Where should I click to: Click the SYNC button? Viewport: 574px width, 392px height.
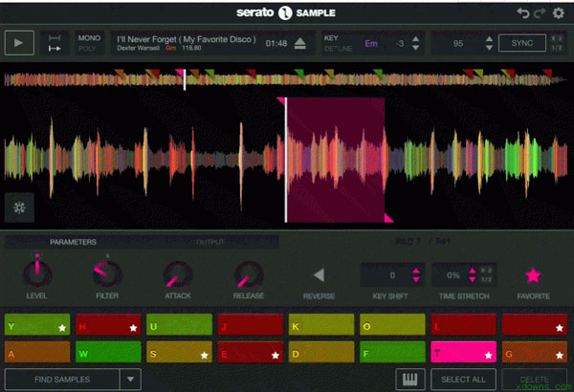tap(522, 43)
